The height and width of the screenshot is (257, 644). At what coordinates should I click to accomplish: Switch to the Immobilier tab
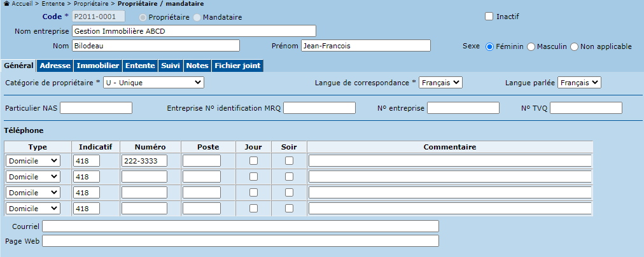click(x=98, y=66)
